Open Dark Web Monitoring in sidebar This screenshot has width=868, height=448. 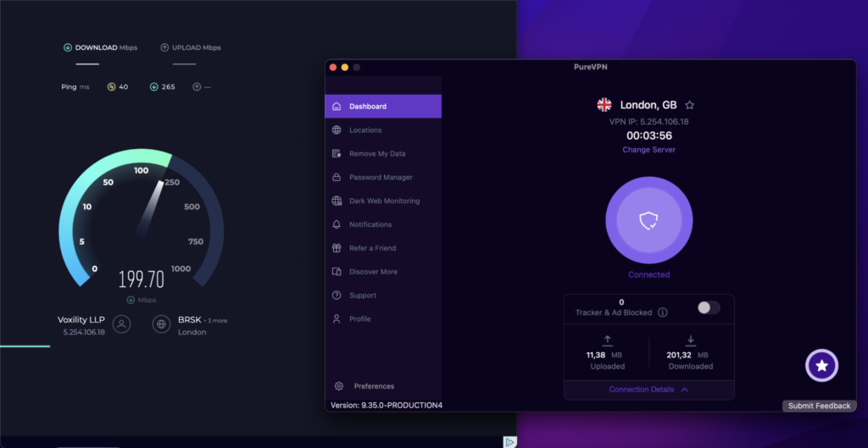click(x=383, y=201)
